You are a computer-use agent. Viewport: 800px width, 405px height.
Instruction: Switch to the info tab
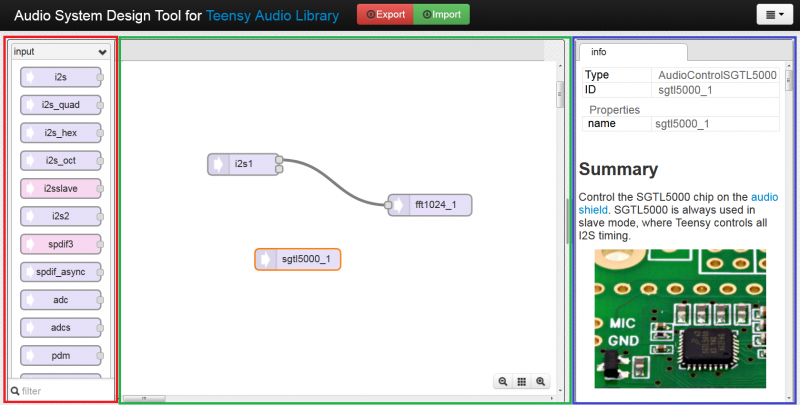(599, 52)
